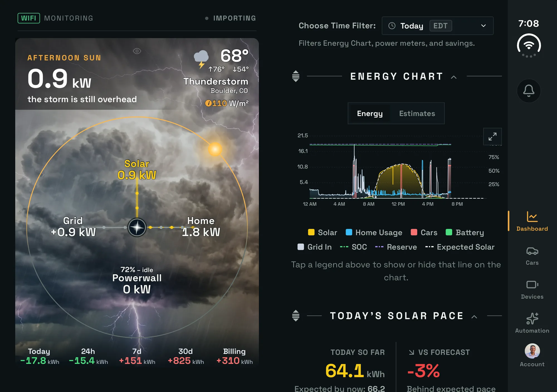Select the Today energy total
The width and height of the screenshot is (557, 392).
[39, 356]
